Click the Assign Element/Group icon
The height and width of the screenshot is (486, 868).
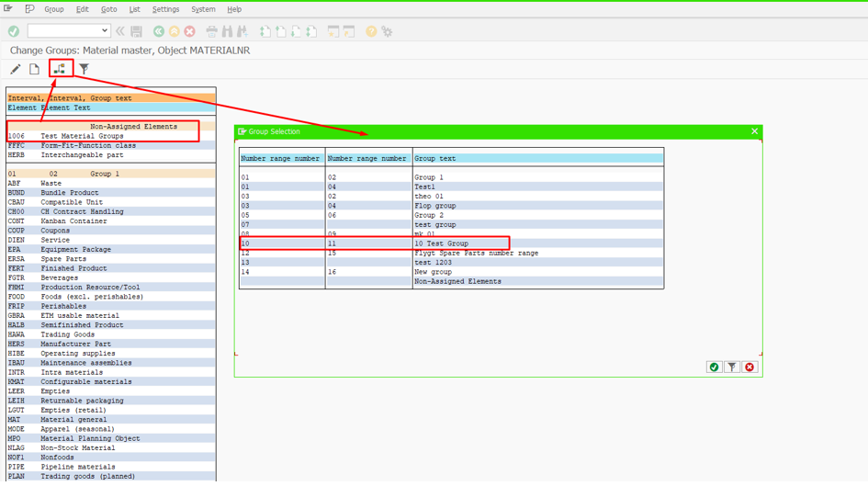[60, 69]
